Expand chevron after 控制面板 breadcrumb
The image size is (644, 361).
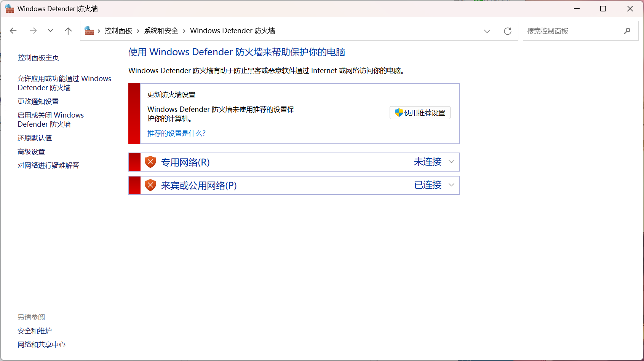pyautogui.click(x=138, y=31)
